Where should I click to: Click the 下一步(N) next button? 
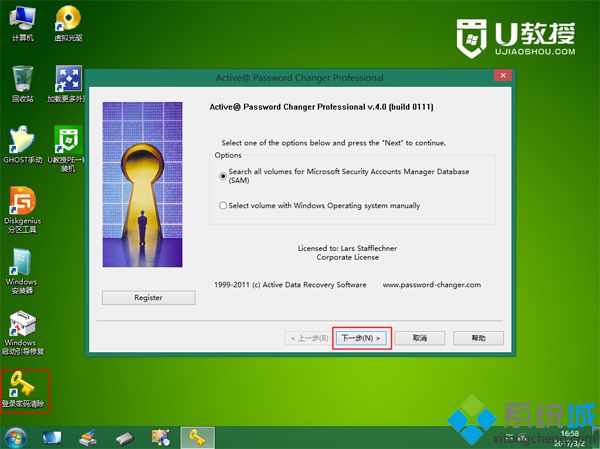click(x=361, y=338)
